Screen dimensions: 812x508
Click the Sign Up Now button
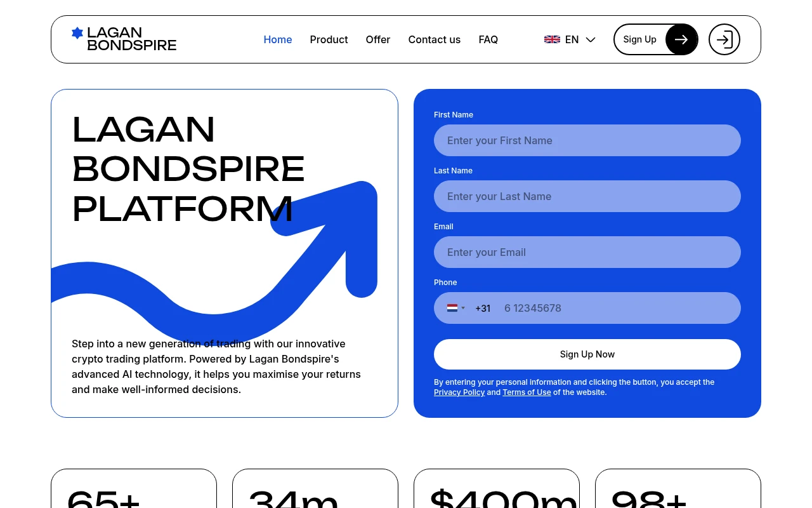click(587, 354)
